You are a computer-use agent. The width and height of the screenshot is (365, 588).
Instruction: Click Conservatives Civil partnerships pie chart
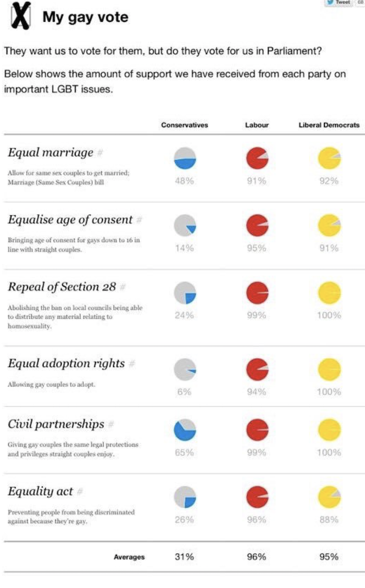185,430
